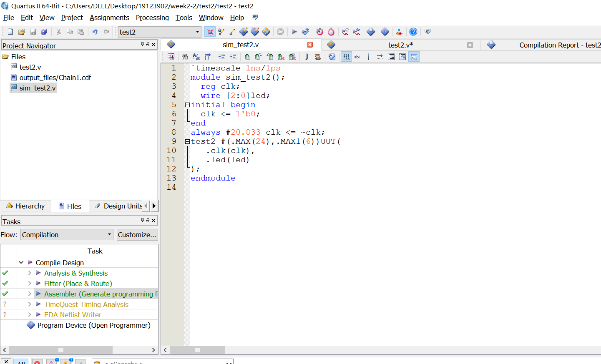This screenshot has height=364, width=601.
Task: Click the TimeQuest clock icon in toolbar
Action: 331,32
